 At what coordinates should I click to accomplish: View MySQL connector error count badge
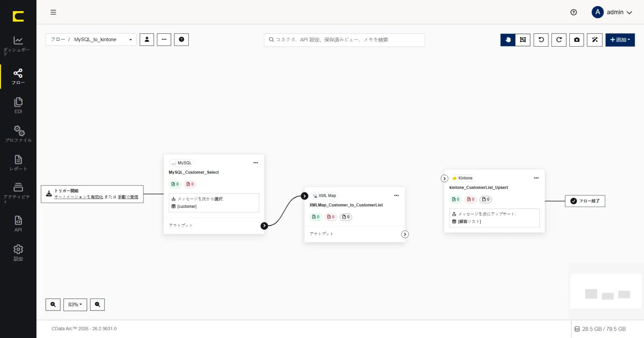(x=190, y=184)
